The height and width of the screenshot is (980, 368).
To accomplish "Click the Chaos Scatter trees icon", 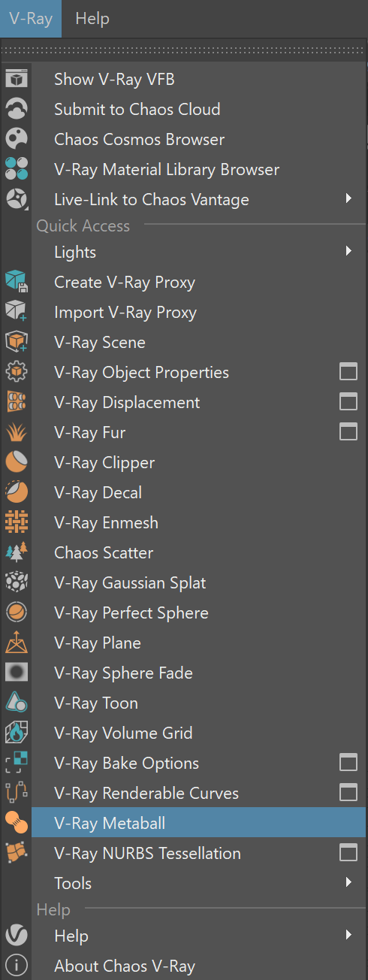I will tap(17, 552).
